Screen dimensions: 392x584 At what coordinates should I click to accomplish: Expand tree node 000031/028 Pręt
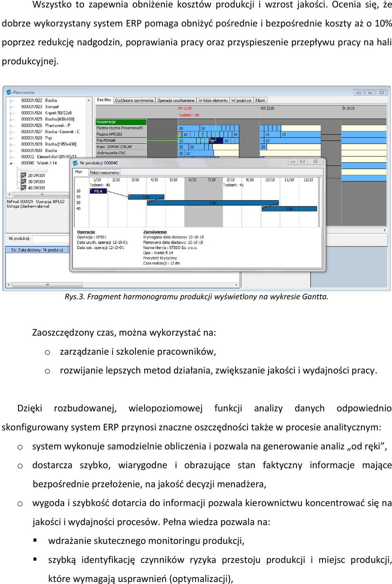click(11, 138)
